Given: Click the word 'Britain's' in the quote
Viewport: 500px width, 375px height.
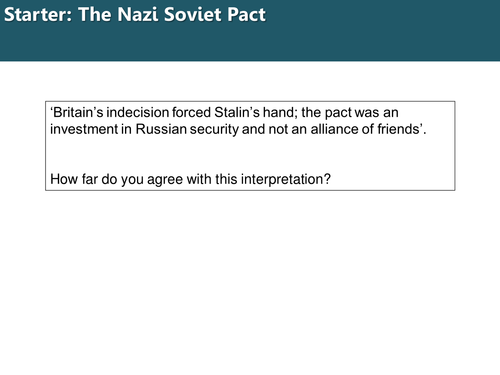Looking at the screenshot, I should [x=77, y=113].
